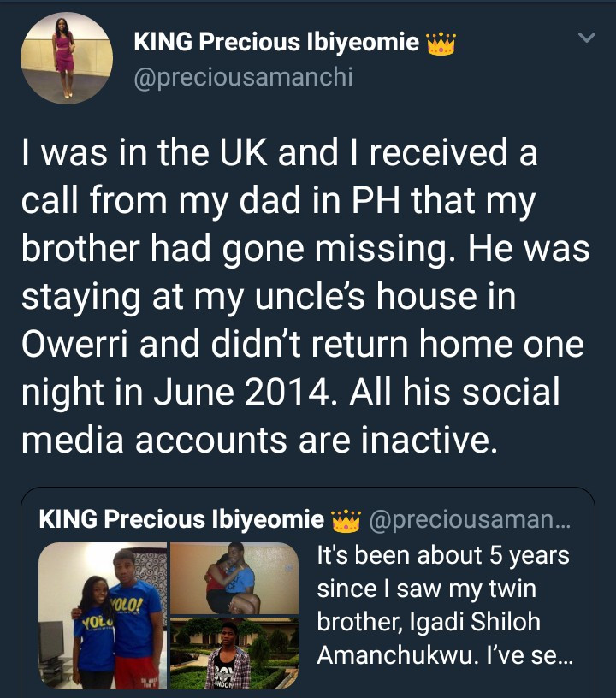Open the quoted tweet author name
Screen dimensions: 616x698
point(182,518)
